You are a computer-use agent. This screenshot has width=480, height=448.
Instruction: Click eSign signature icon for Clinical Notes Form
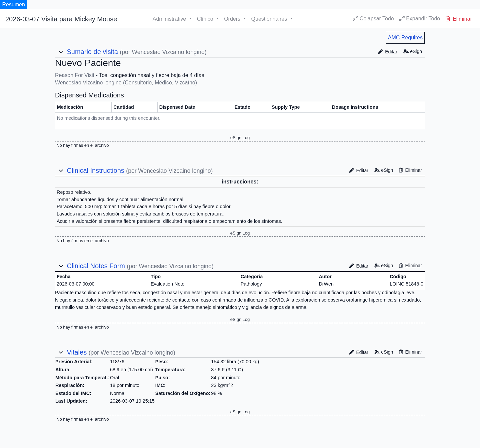pos(377,266)
